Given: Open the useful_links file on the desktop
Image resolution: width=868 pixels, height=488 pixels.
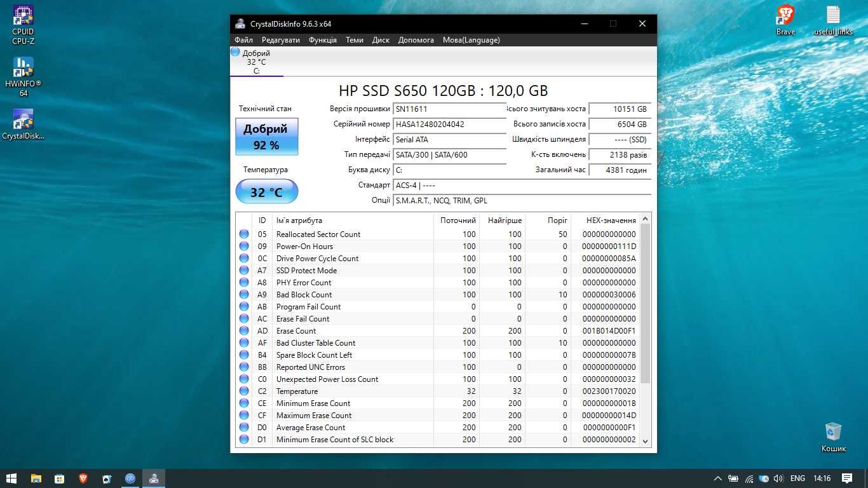Looking at the screenshot, I should coord(833,20).
